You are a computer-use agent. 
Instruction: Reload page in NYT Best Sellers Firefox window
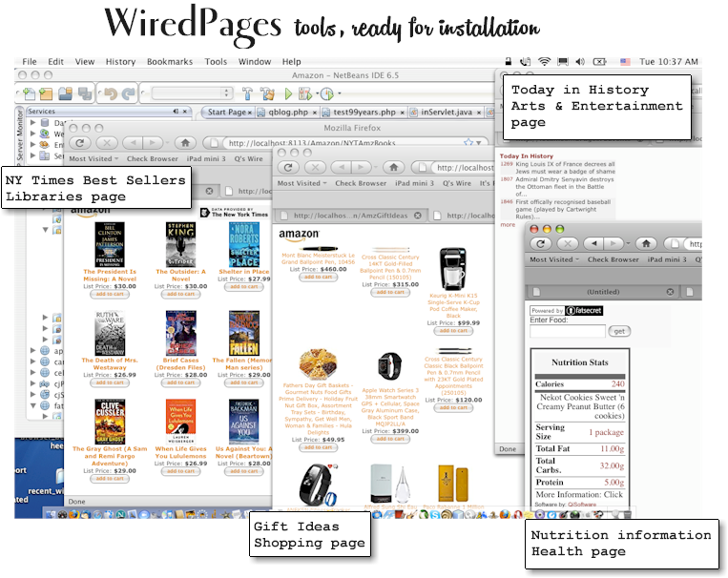pos(80,143)
